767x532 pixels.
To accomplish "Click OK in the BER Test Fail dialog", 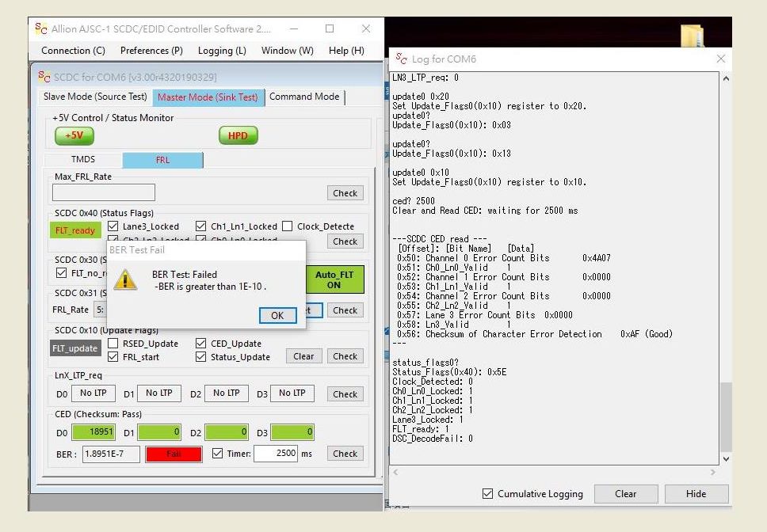I will [x=277, y=315].
